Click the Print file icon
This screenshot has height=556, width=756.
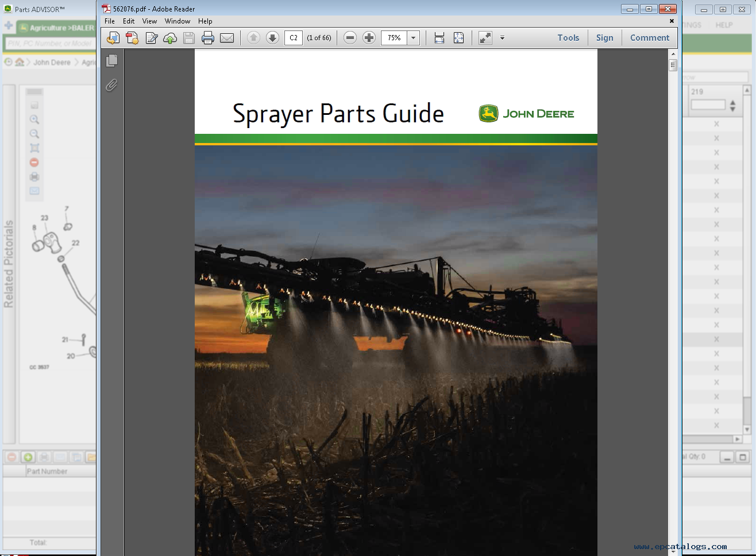pos(208,38)
